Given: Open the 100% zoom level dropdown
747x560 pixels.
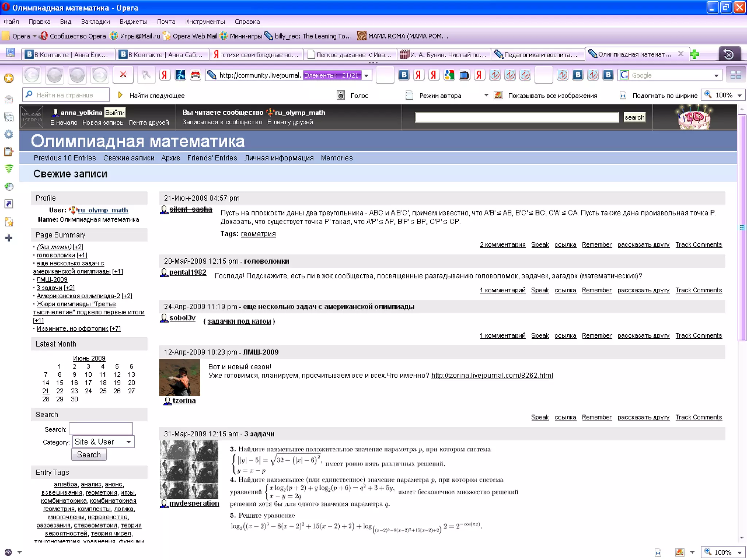Looking at the screenshot, I should point(739,96).
